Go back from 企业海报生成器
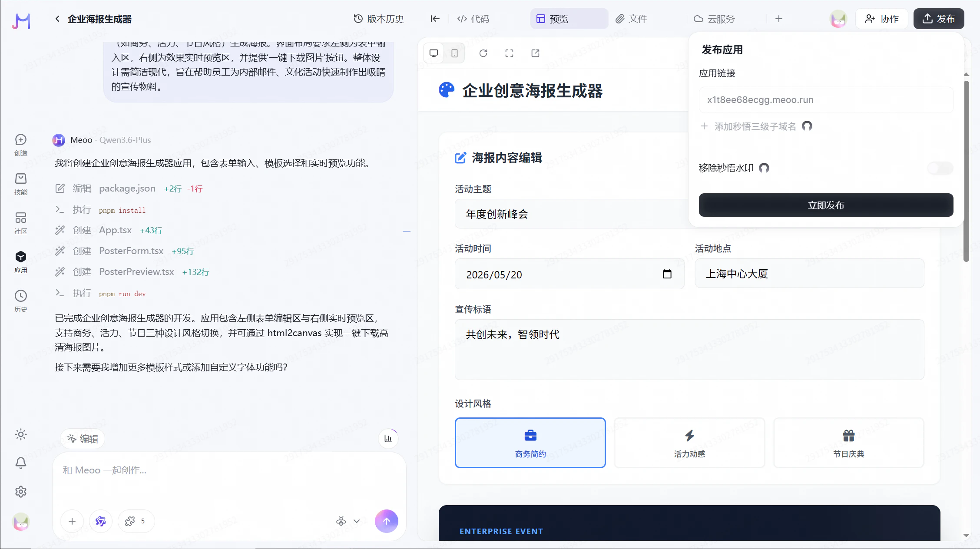 click(x=57, y=19)
